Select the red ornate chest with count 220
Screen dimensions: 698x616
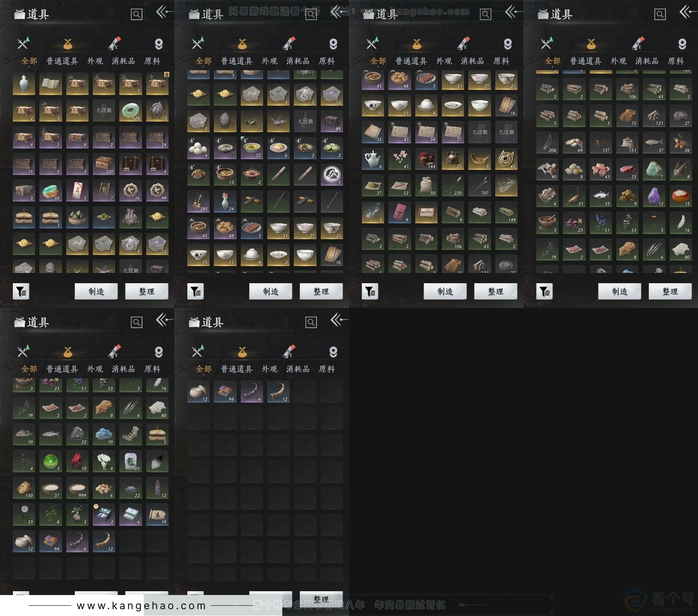pos(104,164)
